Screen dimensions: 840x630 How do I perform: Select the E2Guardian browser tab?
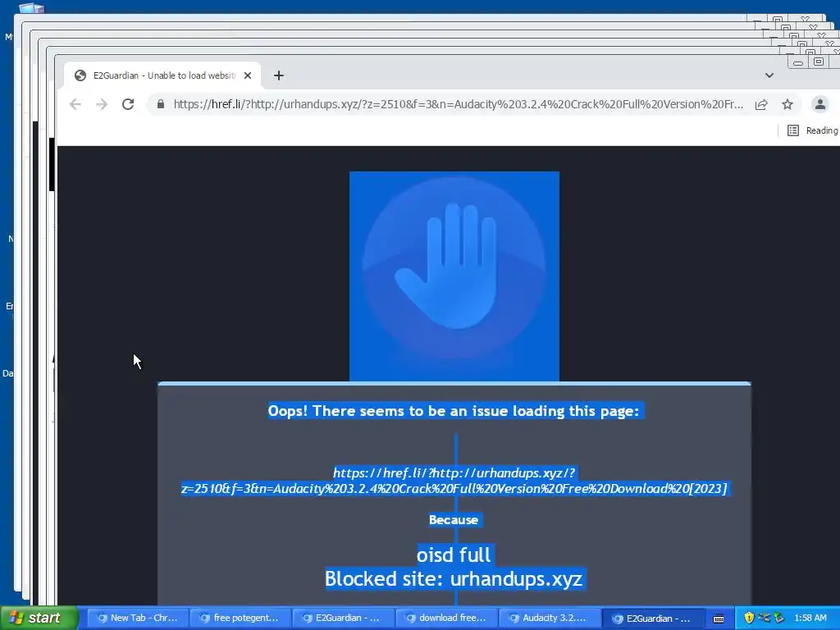click(162, 75)
